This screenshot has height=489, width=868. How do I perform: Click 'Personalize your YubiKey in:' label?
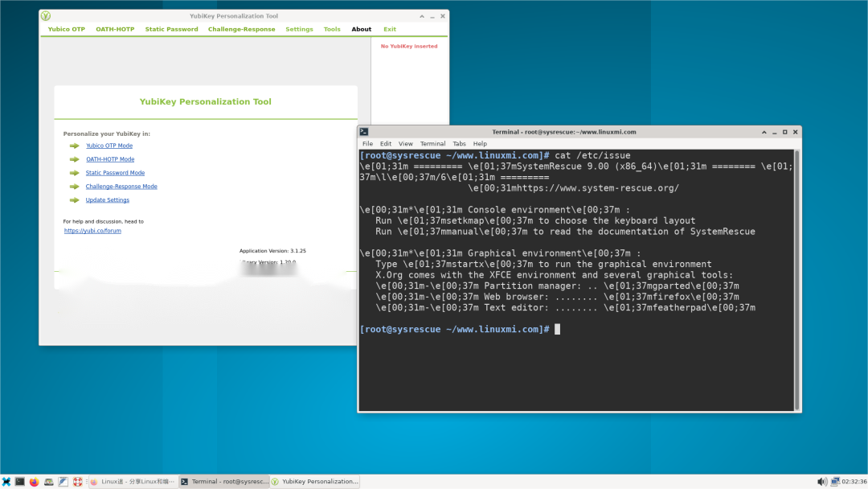pyautogui.click(x=106, y=134)
